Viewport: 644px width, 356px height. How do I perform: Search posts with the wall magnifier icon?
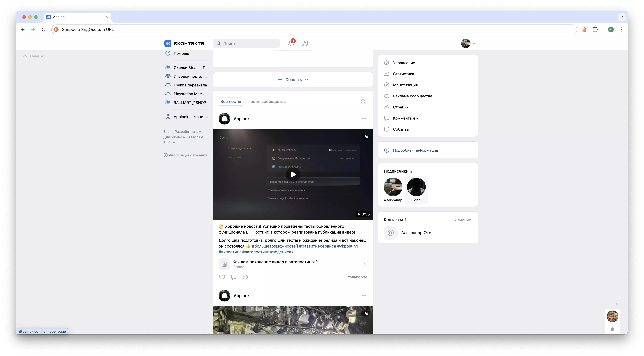coord(363,102)
